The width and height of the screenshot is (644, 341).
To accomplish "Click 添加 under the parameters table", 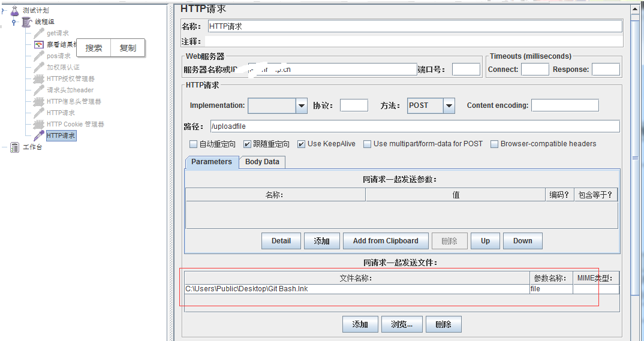I will pos(322,241).
